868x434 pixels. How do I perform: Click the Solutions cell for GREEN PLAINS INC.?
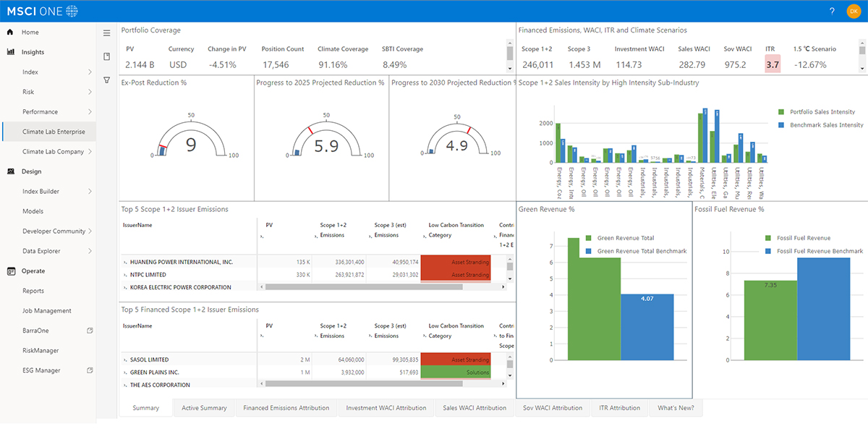[456, 373]
